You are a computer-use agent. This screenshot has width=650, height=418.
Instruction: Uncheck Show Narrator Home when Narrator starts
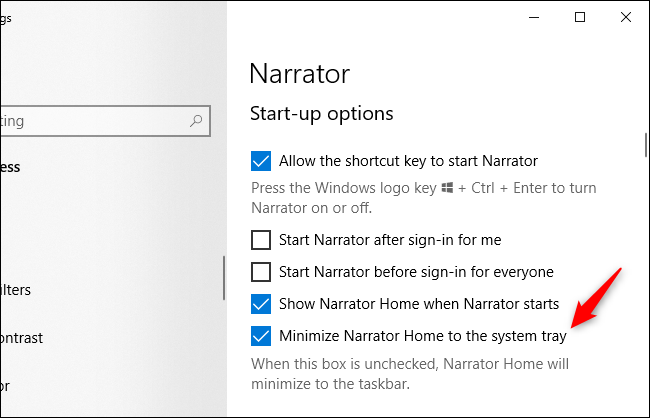261,304
